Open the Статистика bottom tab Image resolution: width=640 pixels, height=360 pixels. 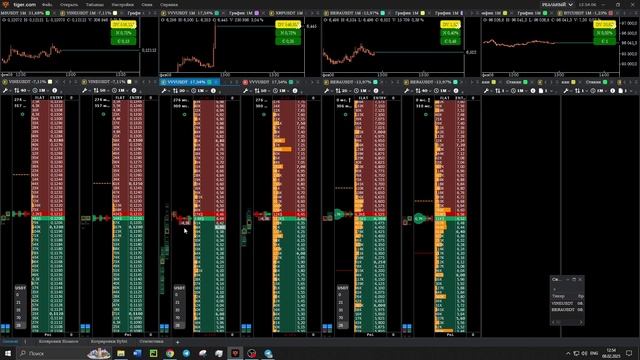pyautogui.click(x=151, y=341)
